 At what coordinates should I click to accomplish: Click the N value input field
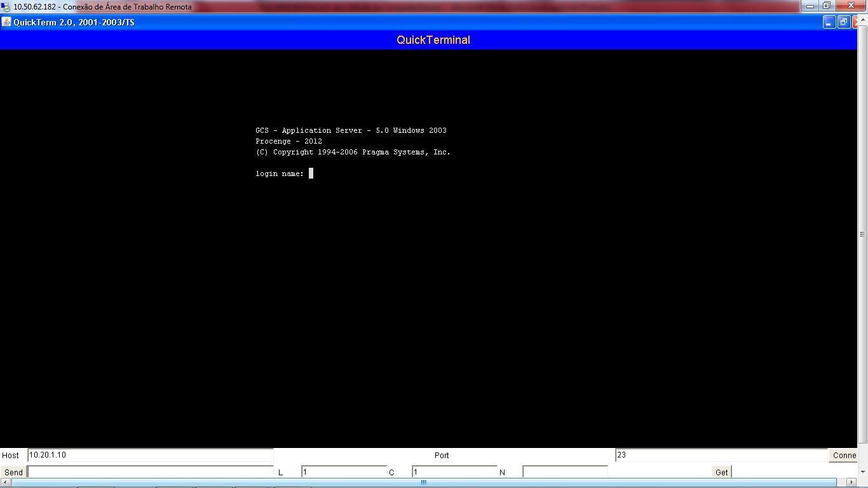click(564, 472)
